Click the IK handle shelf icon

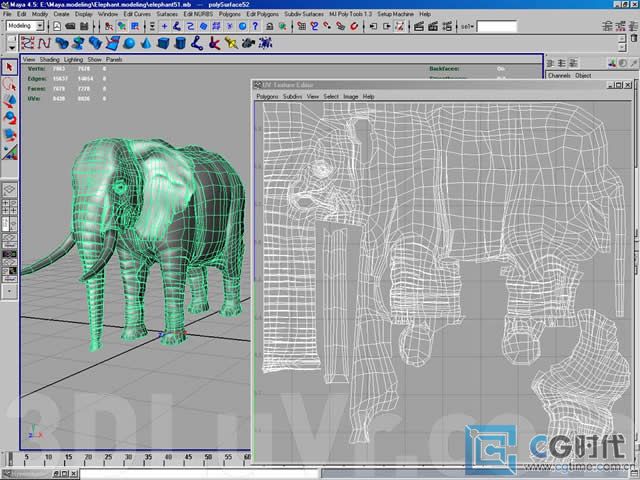(214, 43)
